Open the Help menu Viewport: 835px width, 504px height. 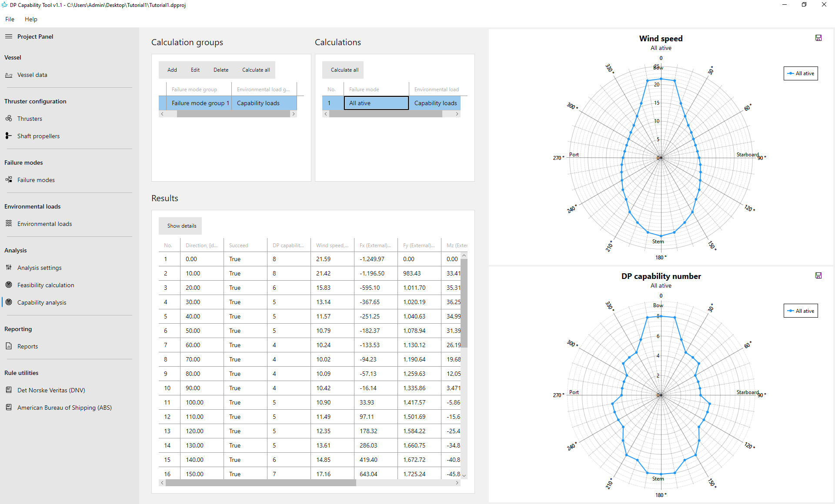[31, 19]
